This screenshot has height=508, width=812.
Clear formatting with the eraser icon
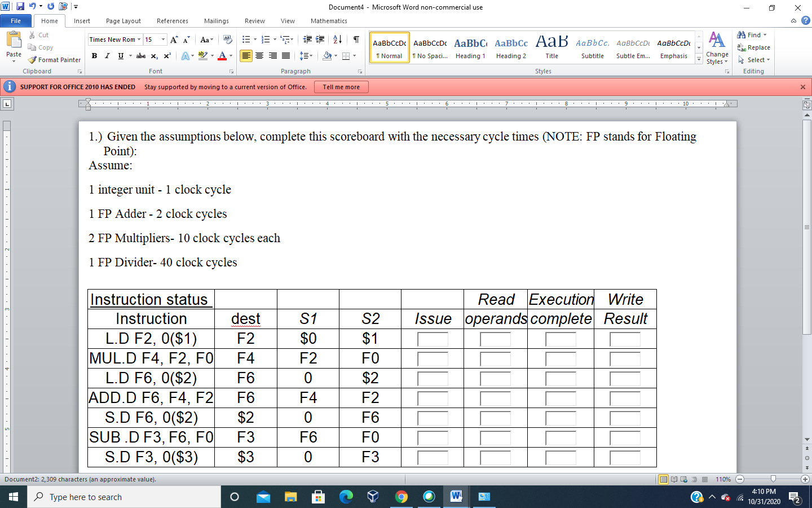[228, 40]
